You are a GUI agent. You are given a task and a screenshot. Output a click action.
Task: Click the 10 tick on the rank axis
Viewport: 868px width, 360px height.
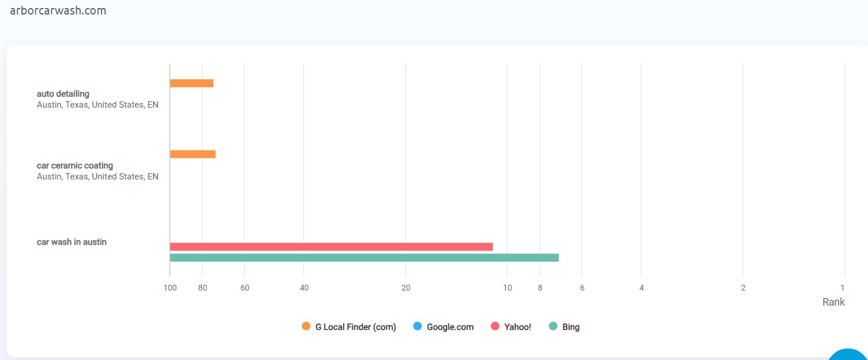(507, 288)
